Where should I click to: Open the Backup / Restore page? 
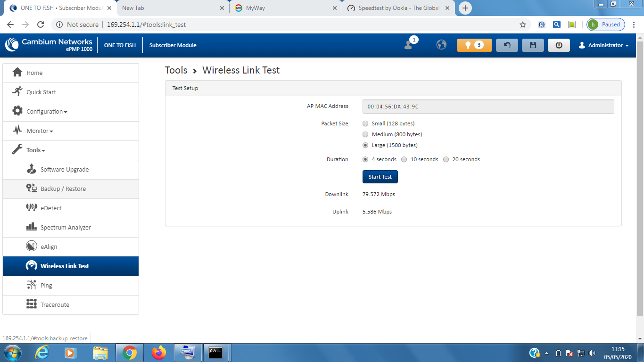[x=63, y=189]
